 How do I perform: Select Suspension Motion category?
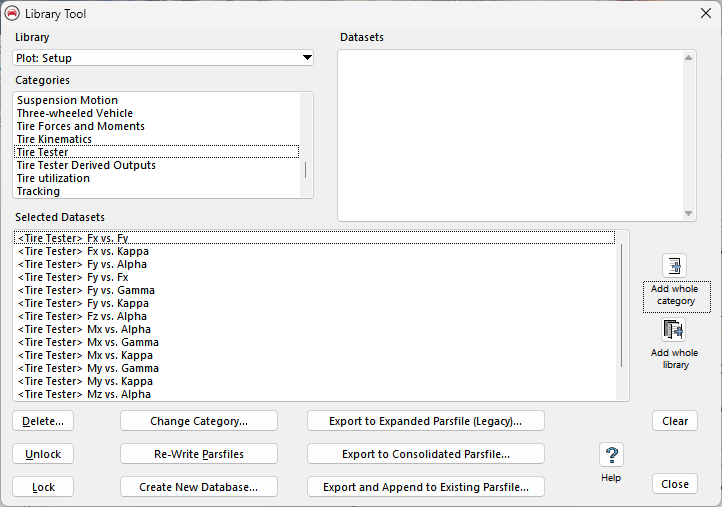67,100
